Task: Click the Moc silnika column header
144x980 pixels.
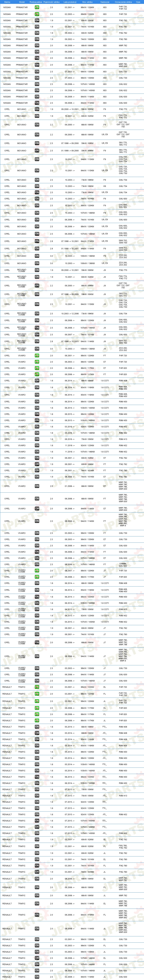Action: (88, 2)
